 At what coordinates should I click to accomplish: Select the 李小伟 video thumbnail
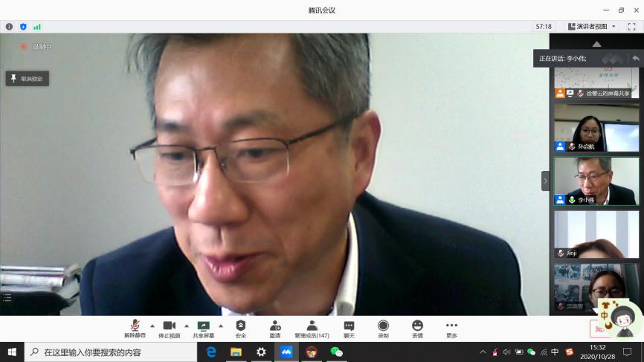click(596, 181)
